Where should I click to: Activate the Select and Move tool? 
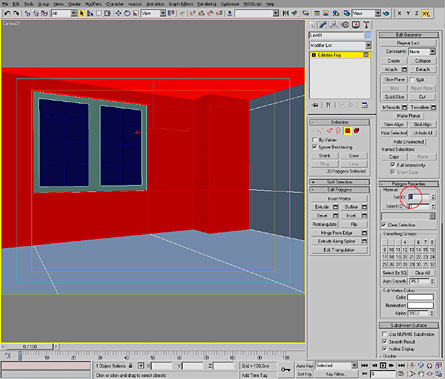pyautogui.click(x=118, y=13)
